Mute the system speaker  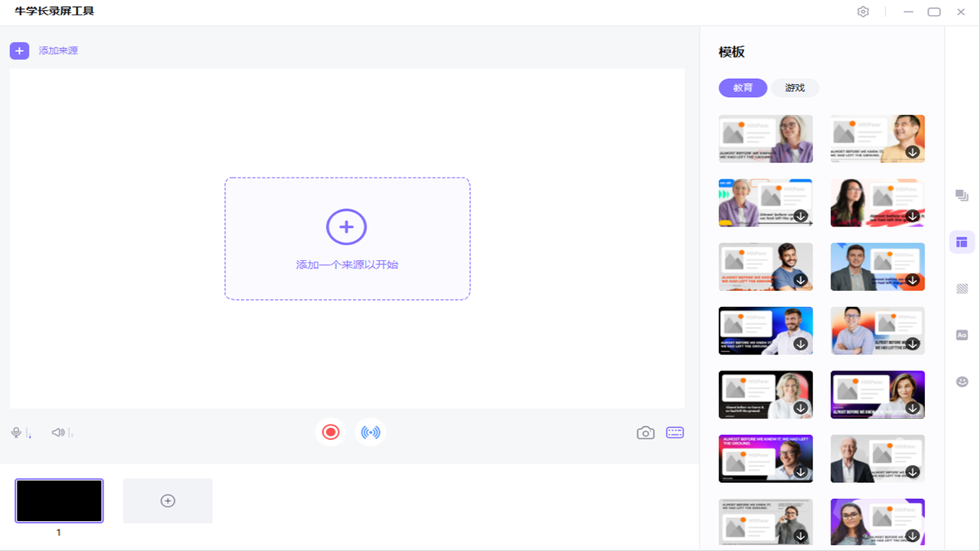point(57,432)
